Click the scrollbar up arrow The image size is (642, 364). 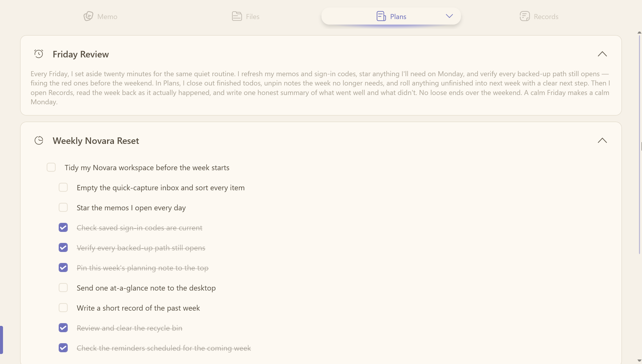click(x=639, y=32)
